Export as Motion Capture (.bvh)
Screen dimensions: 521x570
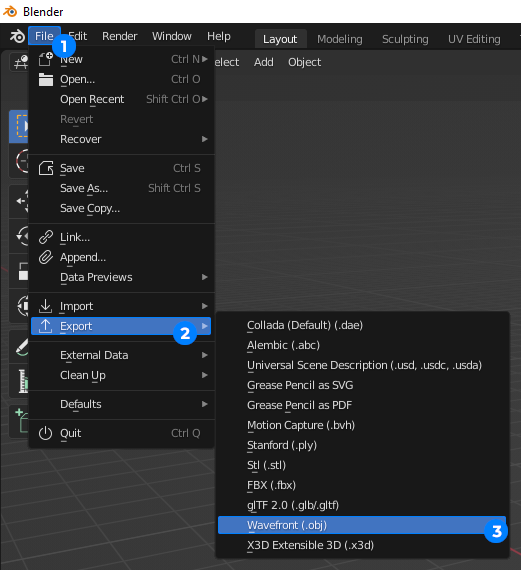[x=362, y=425]
